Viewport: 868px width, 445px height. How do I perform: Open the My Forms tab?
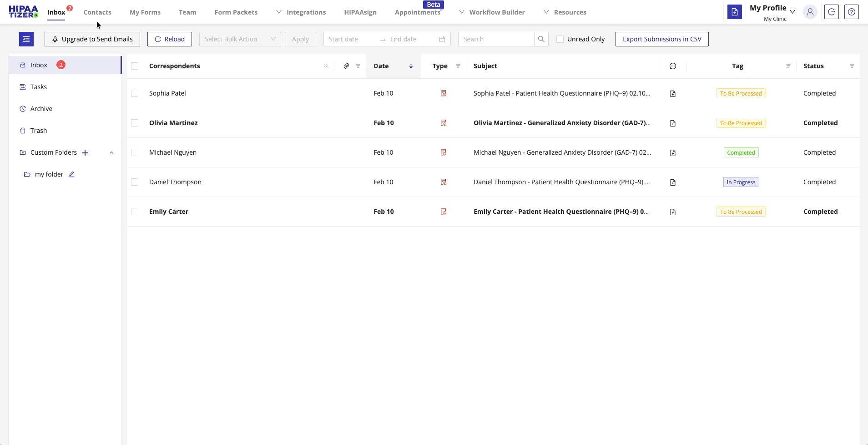[x=145, y=12]
